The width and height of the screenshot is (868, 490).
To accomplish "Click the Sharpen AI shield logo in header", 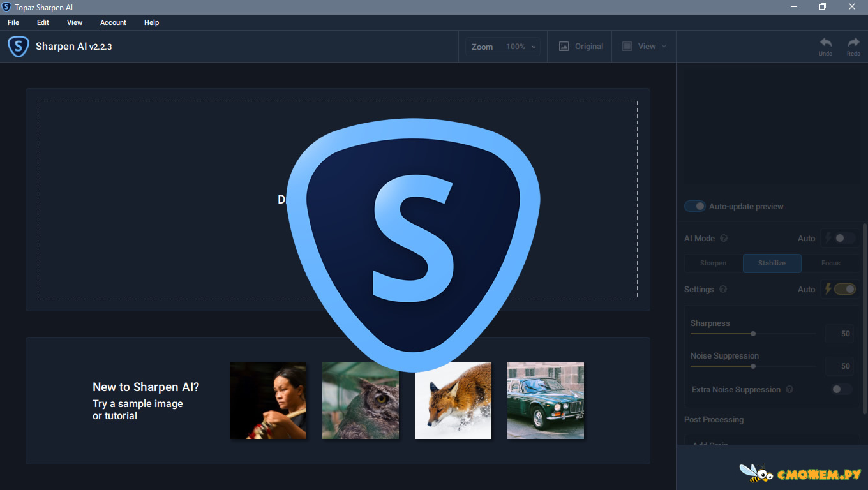I will pyautogui.click(x=19, y=47).
